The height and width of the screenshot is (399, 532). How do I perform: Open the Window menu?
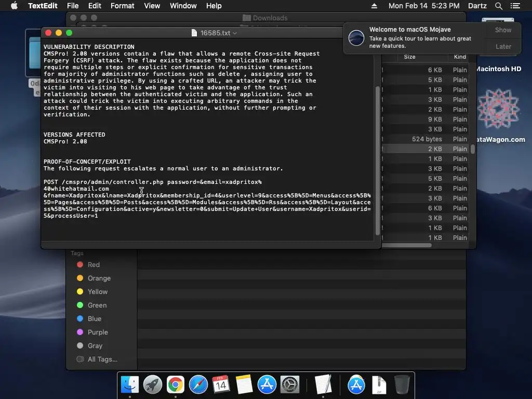click(x=183, y=6)
